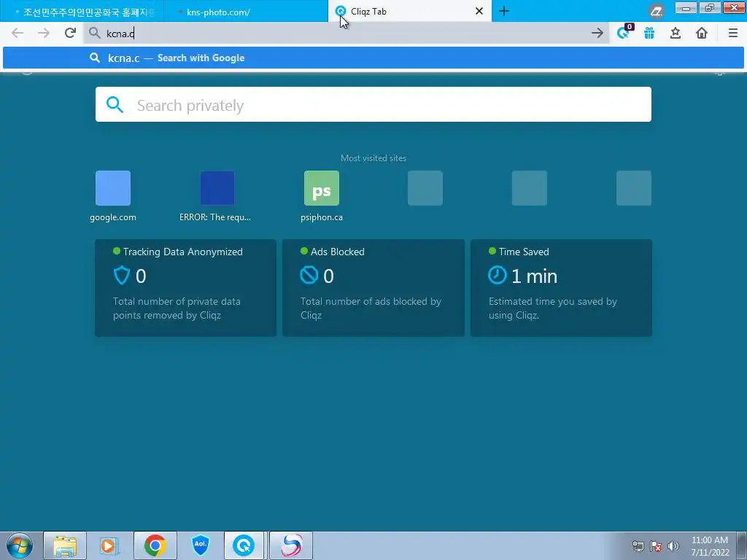The width and height of the screenshot is (747, 560).
Task: Click the Tracking Data Anonymized card
Action: (185, 287)
